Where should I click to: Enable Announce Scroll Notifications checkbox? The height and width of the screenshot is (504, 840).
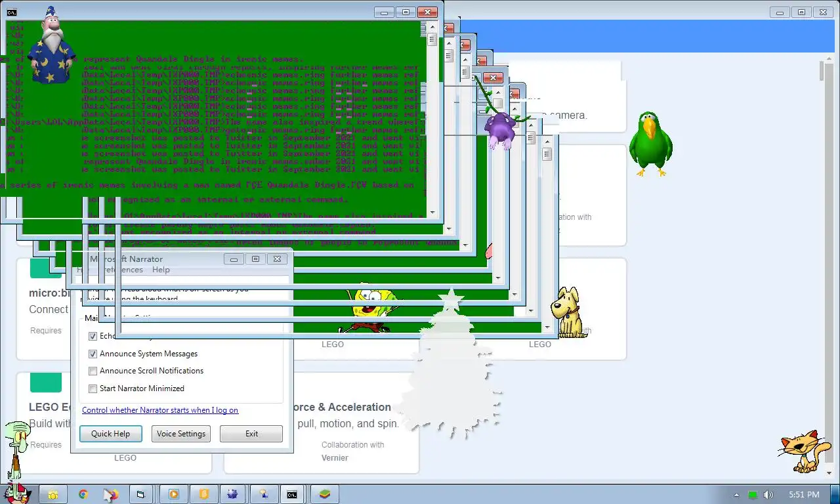point(93,371)
